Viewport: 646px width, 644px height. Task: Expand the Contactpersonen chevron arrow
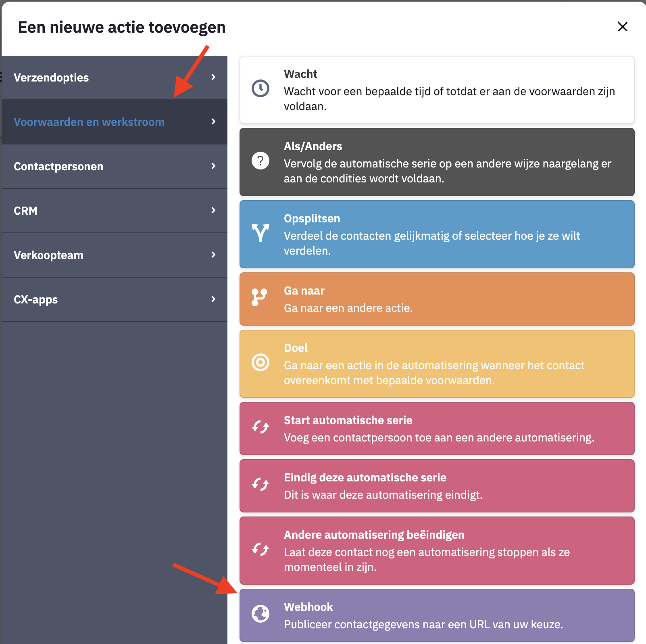pos(213,166)
